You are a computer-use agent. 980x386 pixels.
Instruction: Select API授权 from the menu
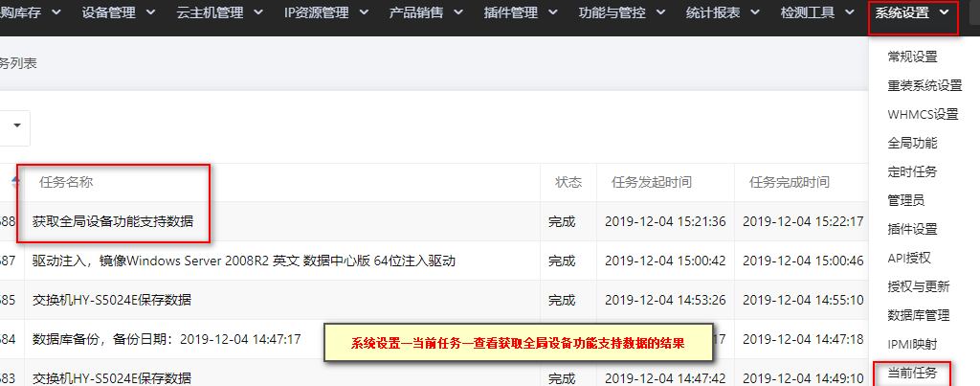click(910, 258)
